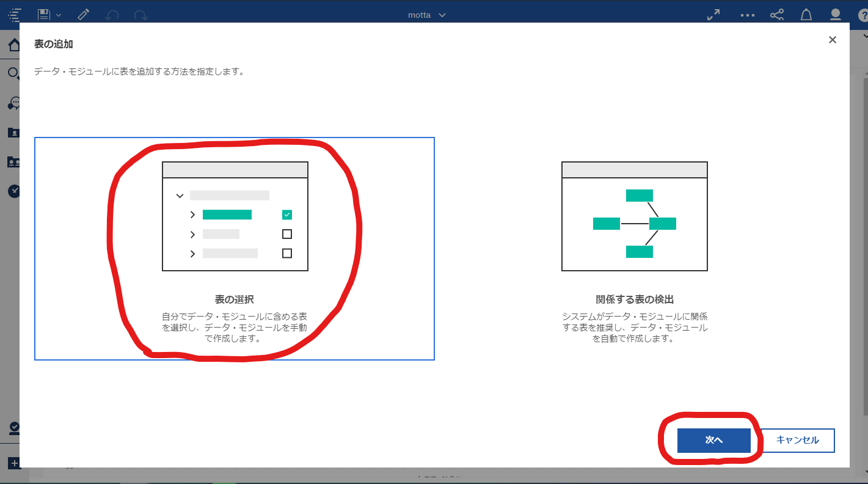This screenshot has height=484, width=868.
Task: Open the more options ellipsis menu
Action: coord(748,15)
